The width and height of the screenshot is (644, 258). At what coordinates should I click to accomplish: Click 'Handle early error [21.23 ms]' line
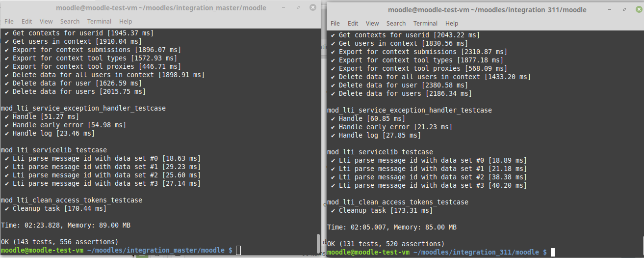coord(391,127)
